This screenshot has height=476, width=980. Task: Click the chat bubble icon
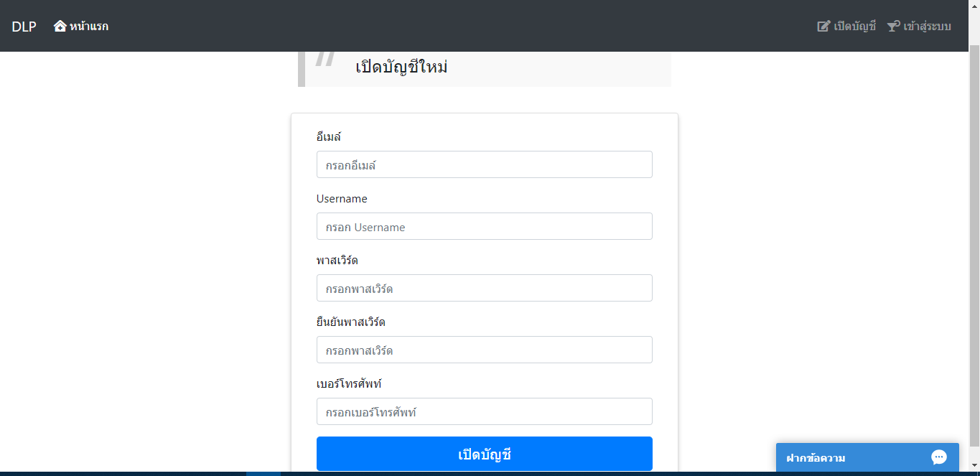938,457
